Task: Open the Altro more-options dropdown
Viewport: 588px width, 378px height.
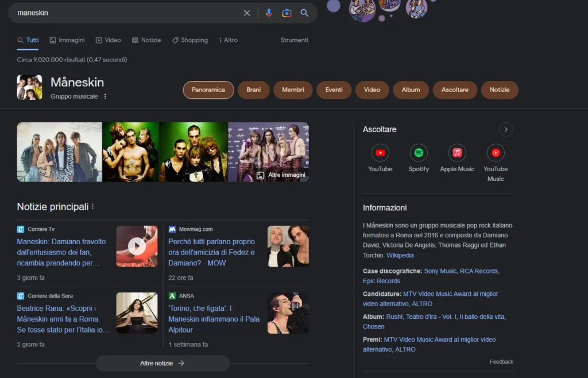Action: 229,40
